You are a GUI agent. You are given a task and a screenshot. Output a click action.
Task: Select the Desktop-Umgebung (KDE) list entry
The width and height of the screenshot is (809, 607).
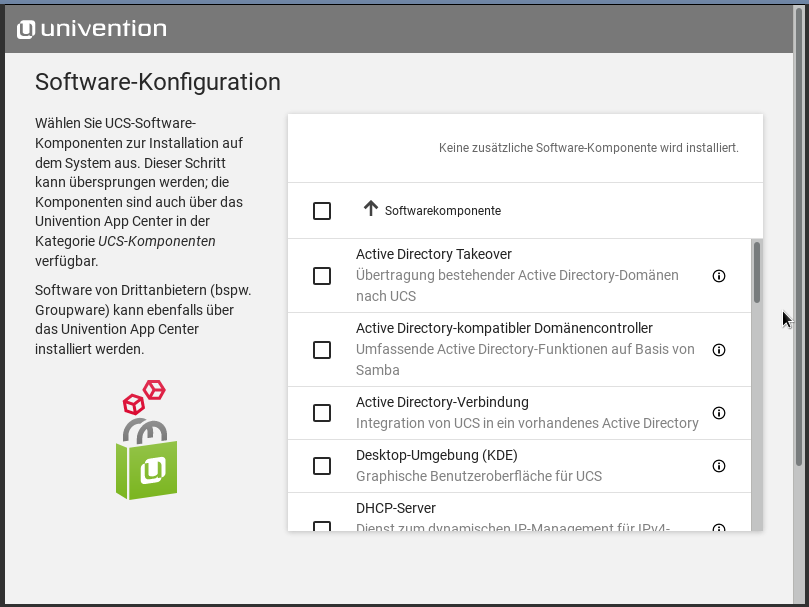(x=436, y=455)
